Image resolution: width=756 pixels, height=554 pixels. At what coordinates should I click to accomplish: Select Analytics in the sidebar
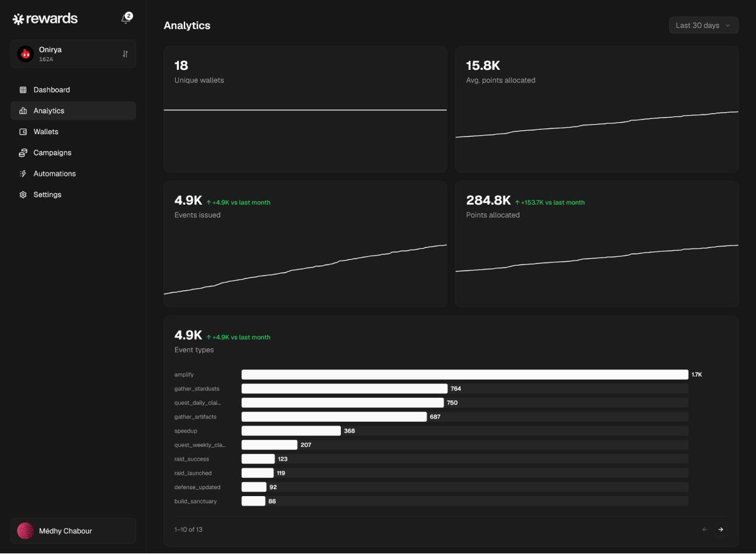73,111
